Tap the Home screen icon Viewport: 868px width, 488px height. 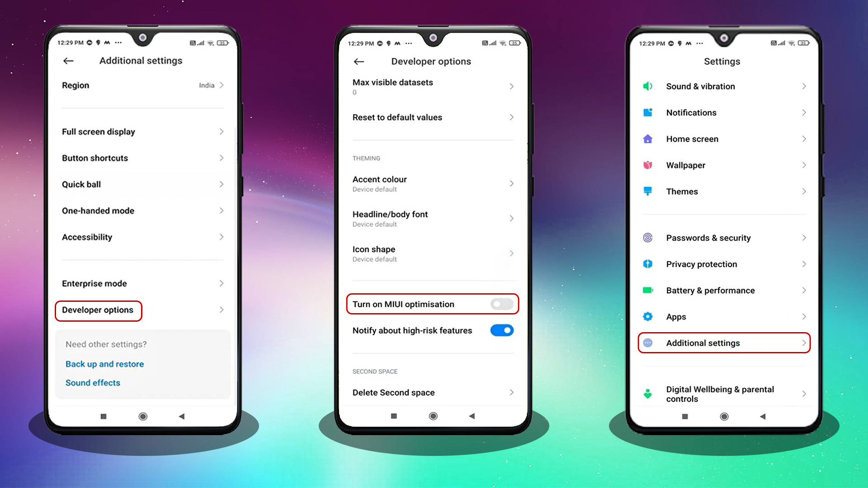[648, 139]
